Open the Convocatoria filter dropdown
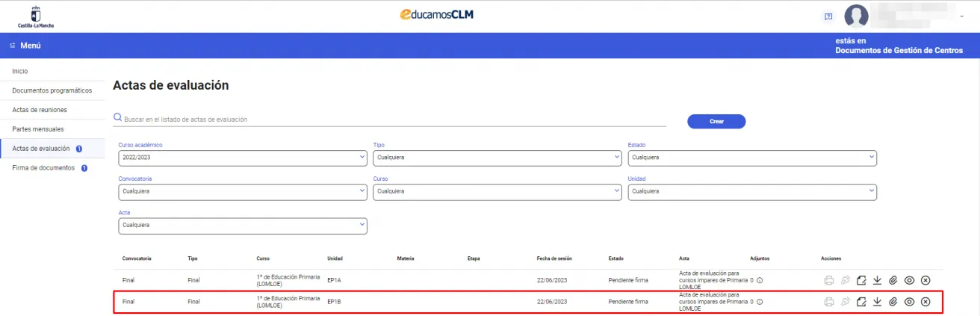Image resolution: width=980 pixels, height=316 pixels. pyautogui.click(x=242, y=191)
